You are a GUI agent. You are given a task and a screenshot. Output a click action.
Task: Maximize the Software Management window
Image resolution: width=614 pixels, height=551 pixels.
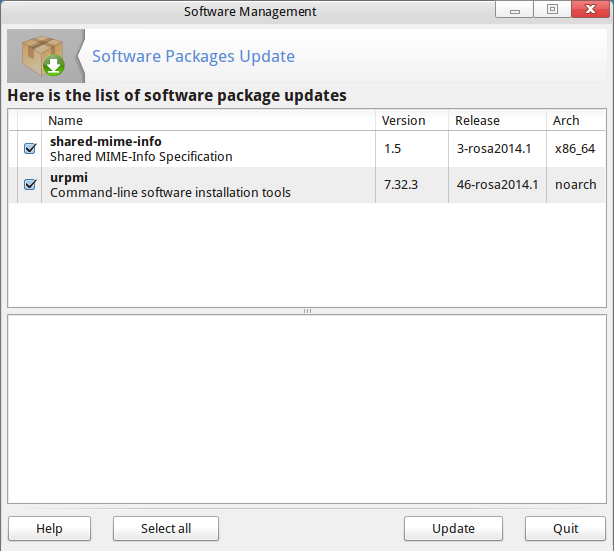[552, 9]
